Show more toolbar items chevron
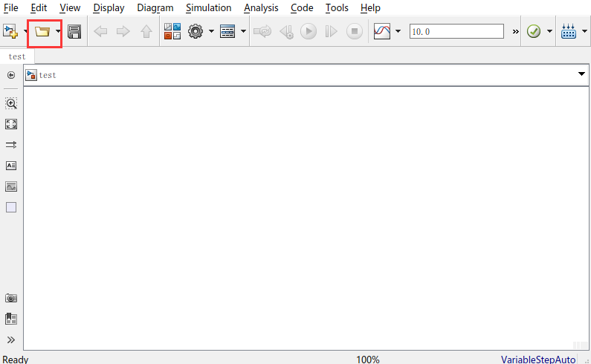The width and height of the screenshot is (591, 364). tap(515, 32)
